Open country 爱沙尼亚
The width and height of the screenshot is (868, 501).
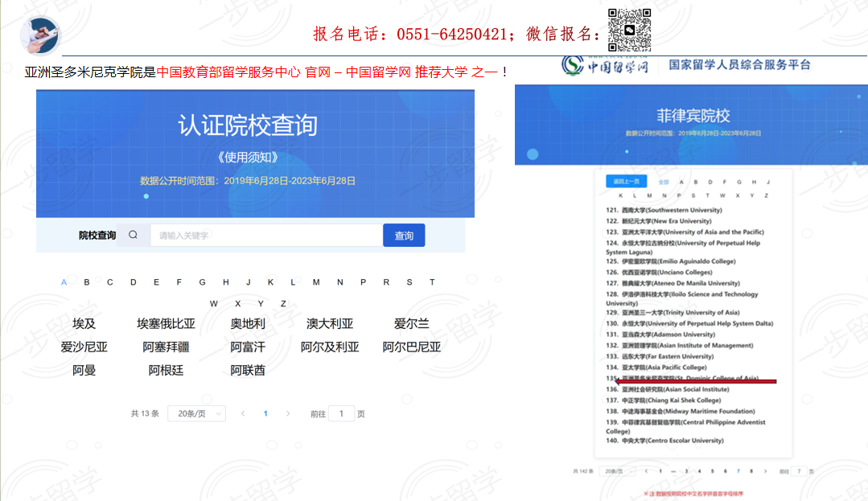pyautogui.click(x=84, y=347)
